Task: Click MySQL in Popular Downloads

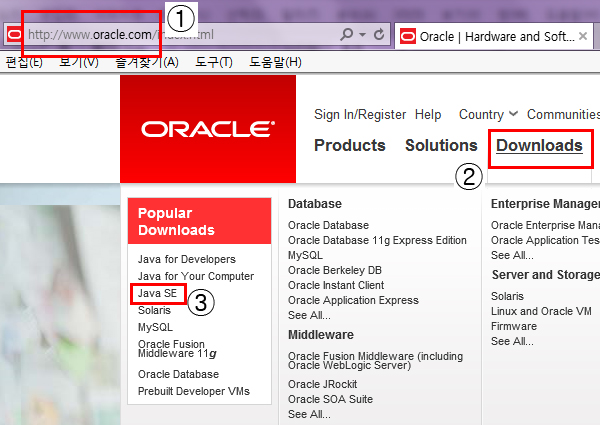Action: pos(155,327)
